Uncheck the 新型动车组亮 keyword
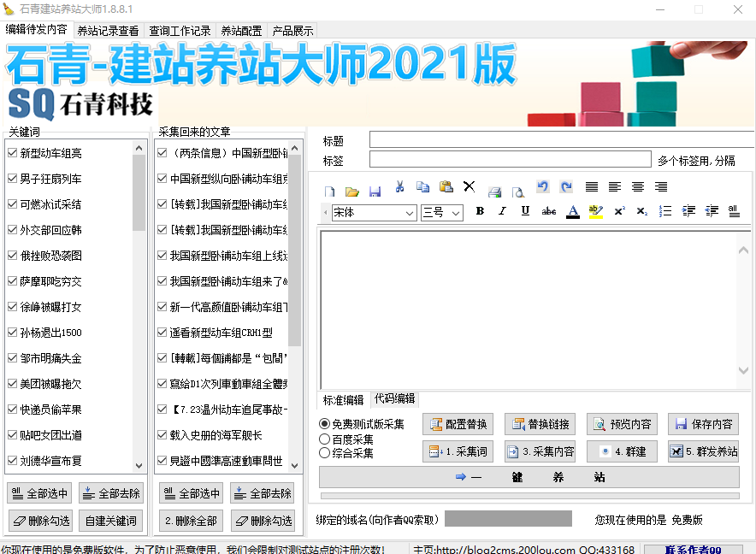 13,153
